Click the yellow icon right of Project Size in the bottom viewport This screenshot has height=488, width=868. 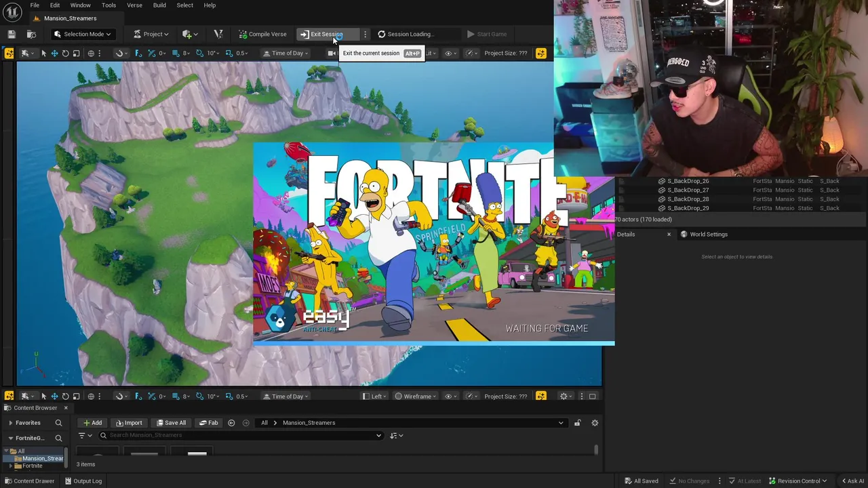point(540,396)
